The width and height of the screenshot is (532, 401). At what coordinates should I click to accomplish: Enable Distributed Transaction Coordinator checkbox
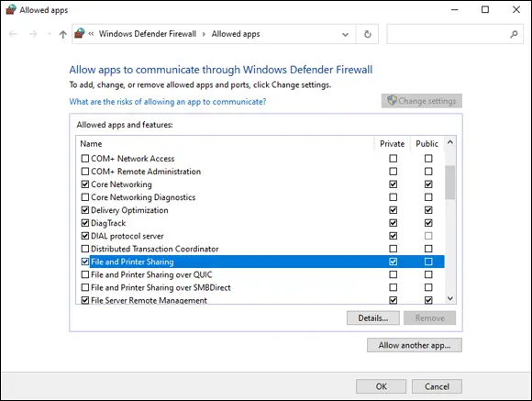pyautogui.click(x=85, y=249)
